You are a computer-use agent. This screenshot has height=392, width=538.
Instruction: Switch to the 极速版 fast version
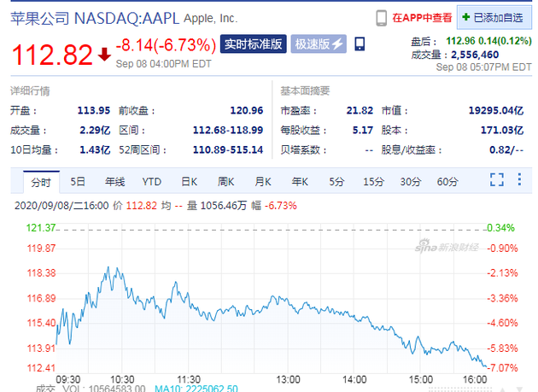click(319, 44)
